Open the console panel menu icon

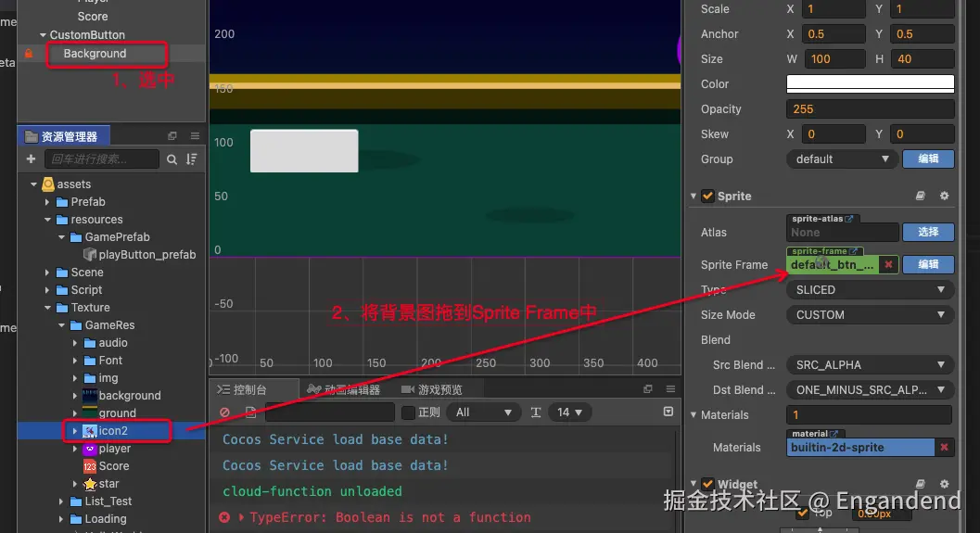670,389
